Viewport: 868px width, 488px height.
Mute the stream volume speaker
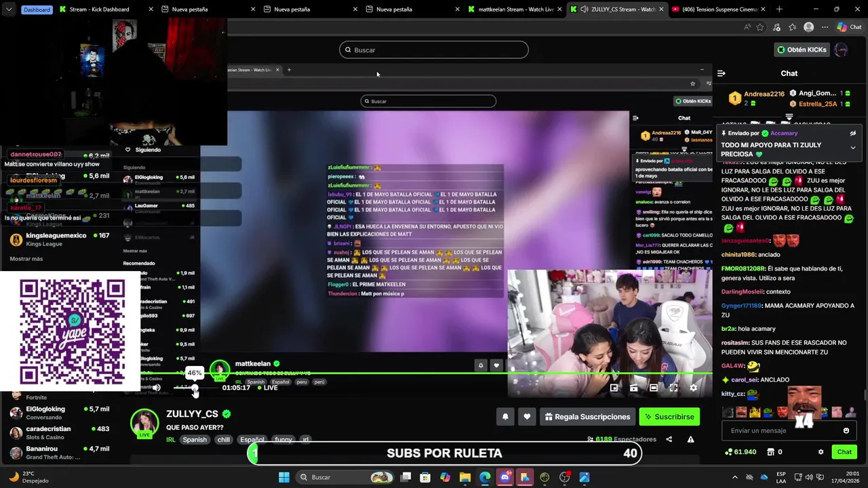(x=156, y=388)
